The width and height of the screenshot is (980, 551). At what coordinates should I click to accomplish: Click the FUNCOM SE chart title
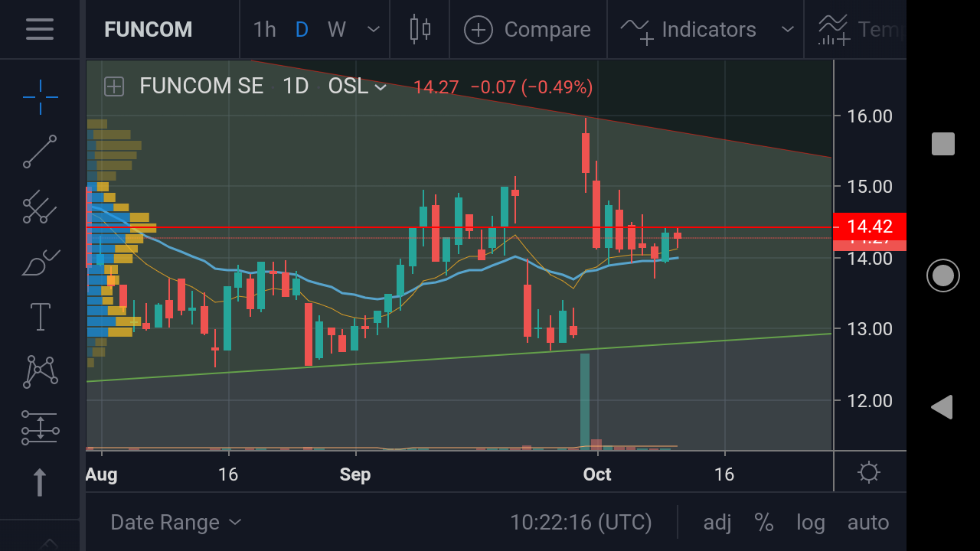(201, 86)
